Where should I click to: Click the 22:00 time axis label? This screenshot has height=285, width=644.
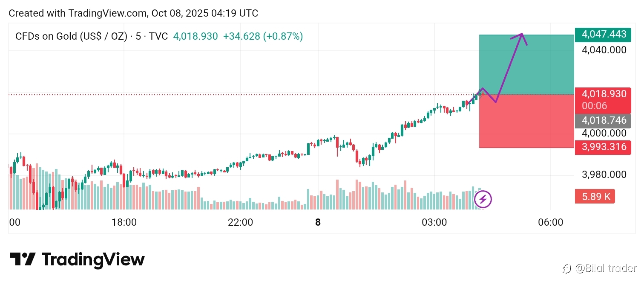pyautogui.click(x=240, y=222)
